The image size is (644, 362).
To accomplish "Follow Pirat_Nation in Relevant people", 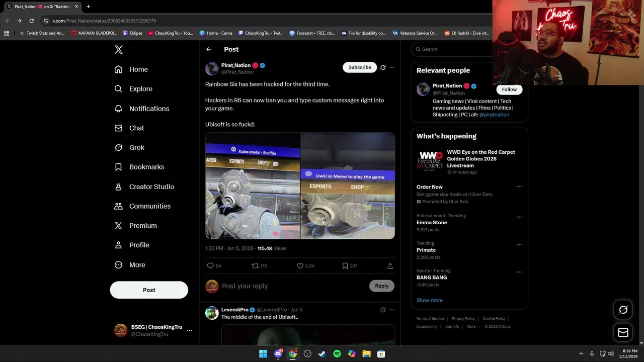I will point(509,89).
